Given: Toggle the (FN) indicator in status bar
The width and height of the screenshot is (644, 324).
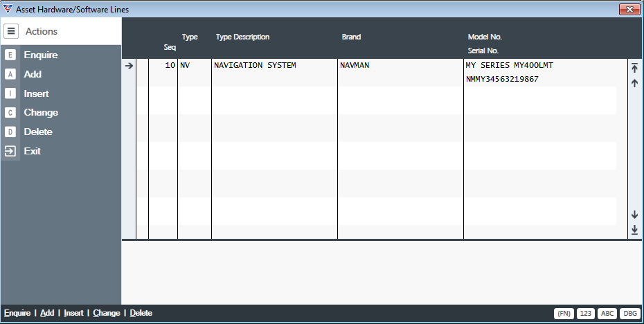Looking at the screenshot, I should point(564,314).
